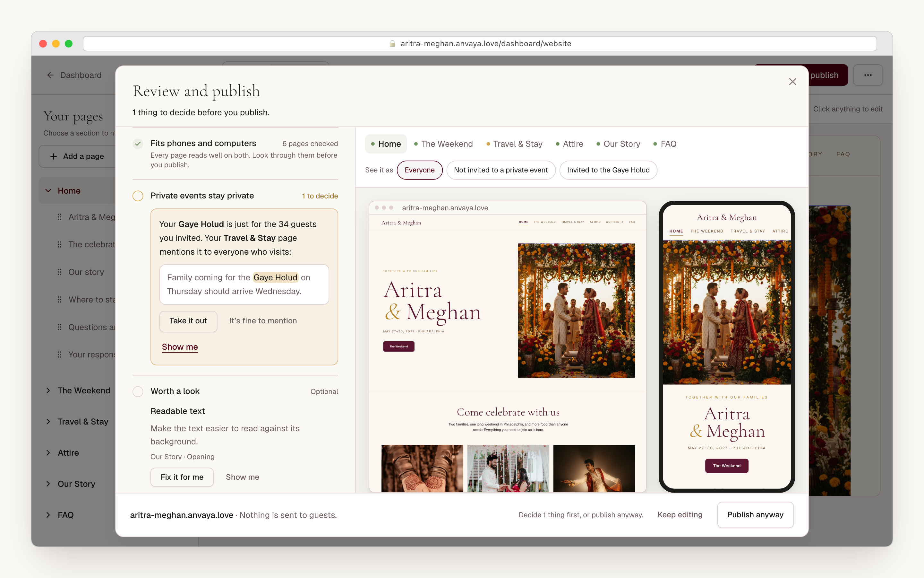Screen dimensions: 924x578
Task: Grab the drag handle beside Your respons
Action: (60, 355)
